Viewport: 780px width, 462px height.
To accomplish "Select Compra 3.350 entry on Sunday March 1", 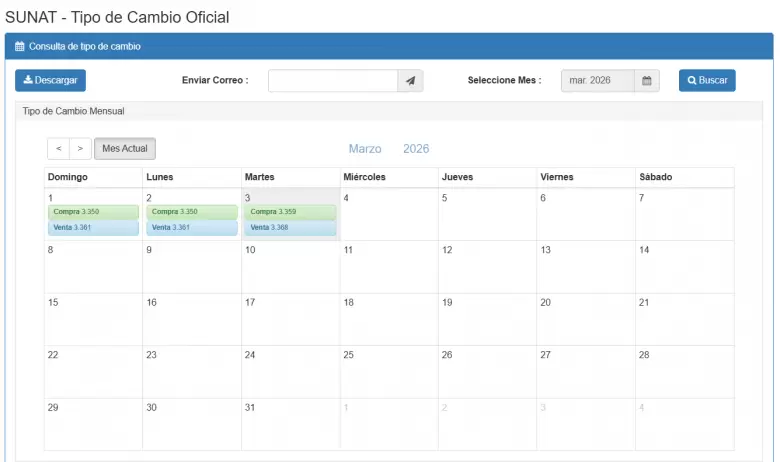I will click(x=93, y=212).
